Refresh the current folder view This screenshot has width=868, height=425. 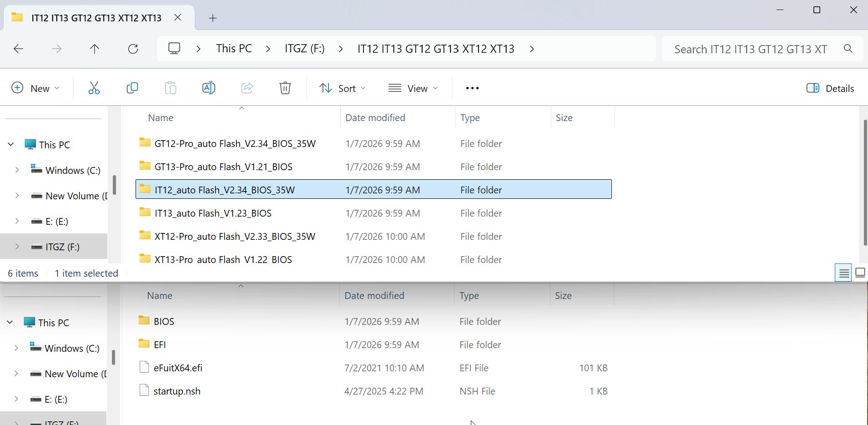click(x=133, y=49)
